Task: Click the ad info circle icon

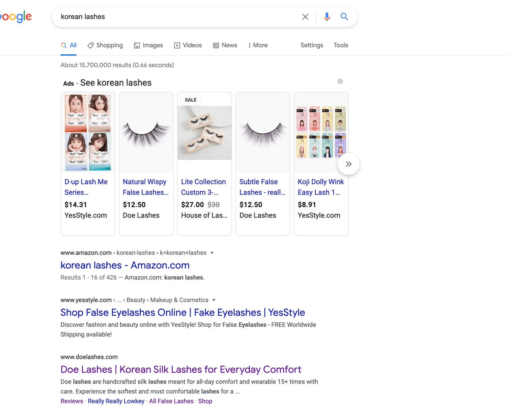Action: click(x=340, y=81)
